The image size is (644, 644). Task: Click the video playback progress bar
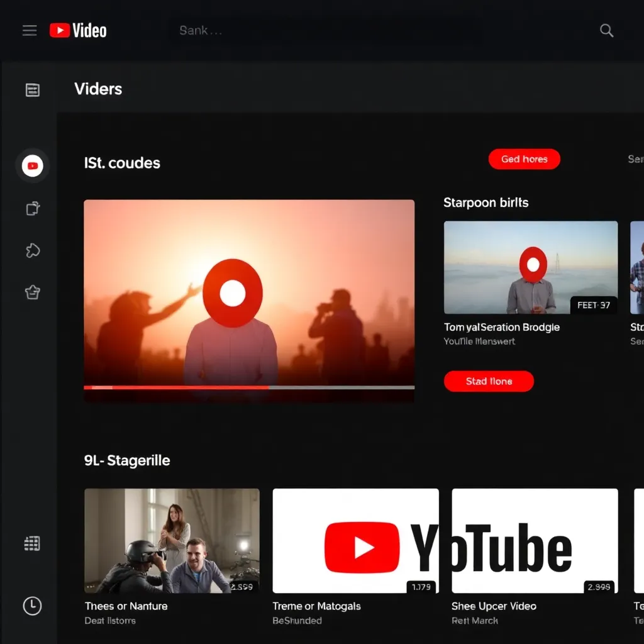249,387
